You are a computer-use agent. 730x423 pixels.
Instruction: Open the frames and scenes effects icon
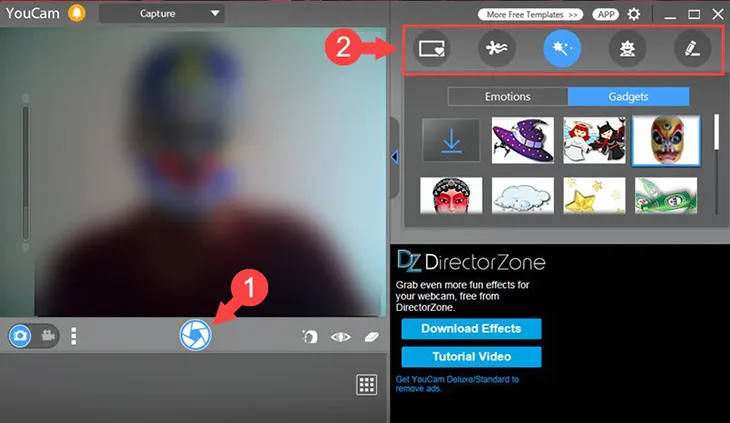tap(432, 48)
